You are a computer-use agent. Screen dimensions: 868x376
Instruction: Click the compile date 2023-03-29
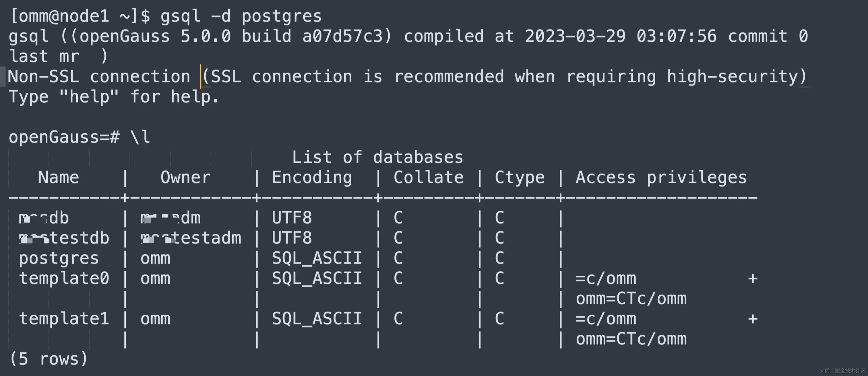(x=575, y=36)
